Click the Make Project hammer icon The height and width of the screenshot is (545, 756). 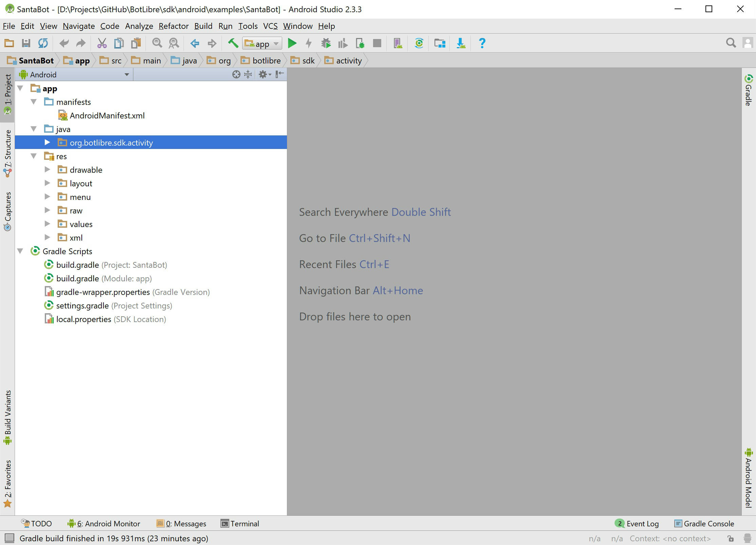[233, 43]
